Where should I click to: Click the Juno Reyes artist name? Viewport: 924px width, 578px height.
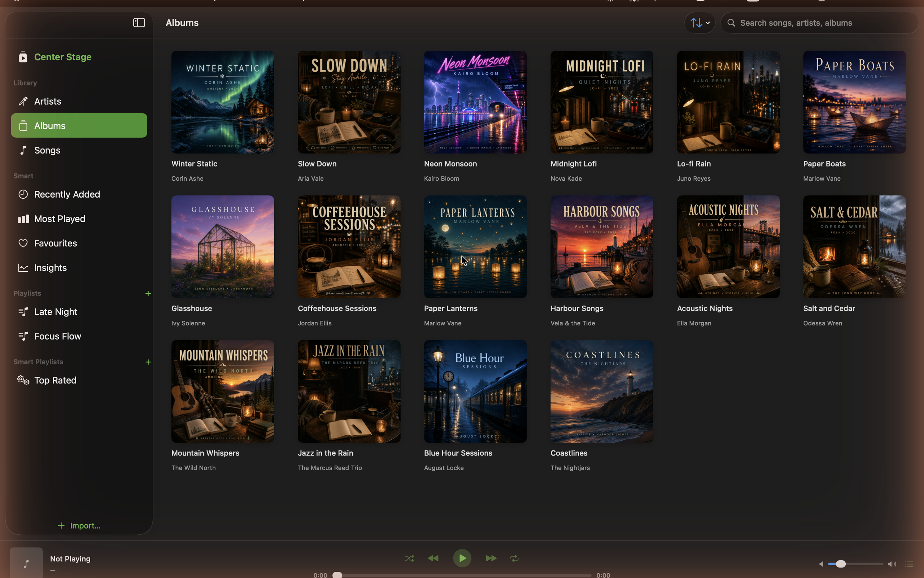point(694,178)
